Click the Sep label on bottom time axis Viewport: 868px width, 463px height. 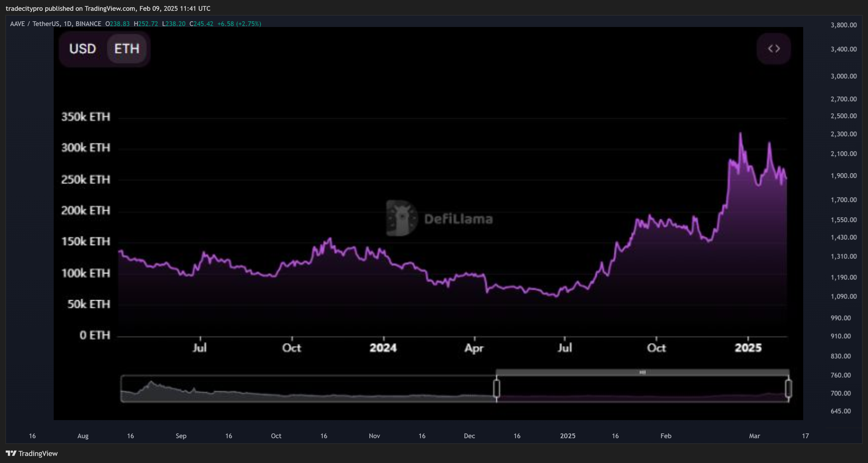181,436
